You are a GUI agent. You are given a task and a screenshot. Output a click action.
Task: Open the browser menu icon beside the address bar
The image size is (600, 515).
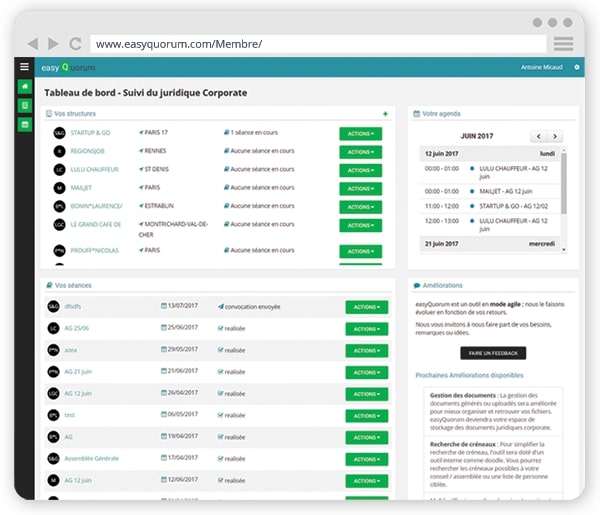click(x=563, y=44)
